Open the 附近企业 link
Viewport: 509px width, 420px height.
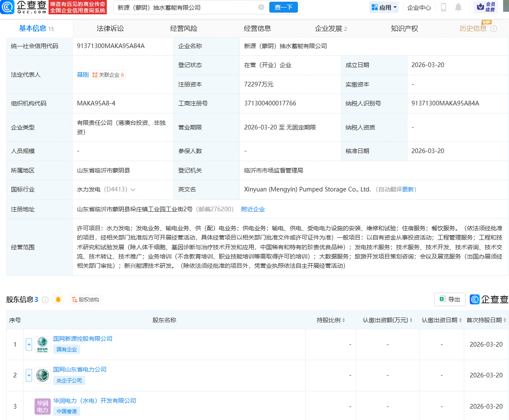click(x=253, y=209)
